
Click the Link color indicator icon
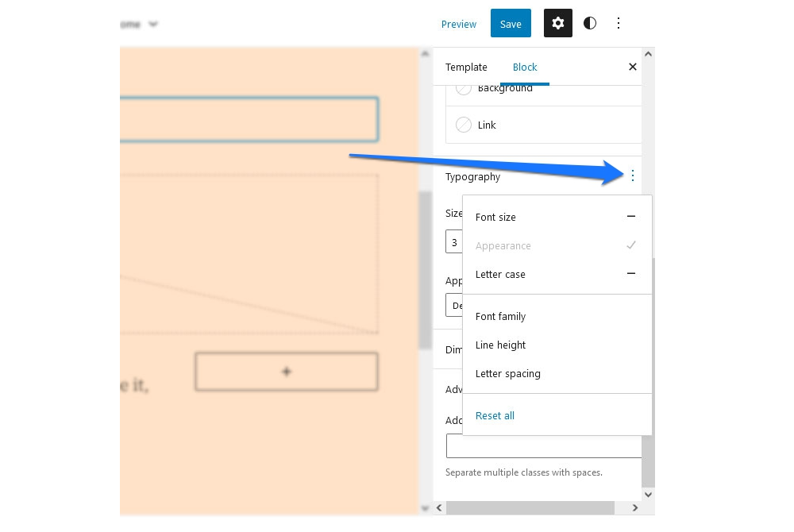pos(464,125)
